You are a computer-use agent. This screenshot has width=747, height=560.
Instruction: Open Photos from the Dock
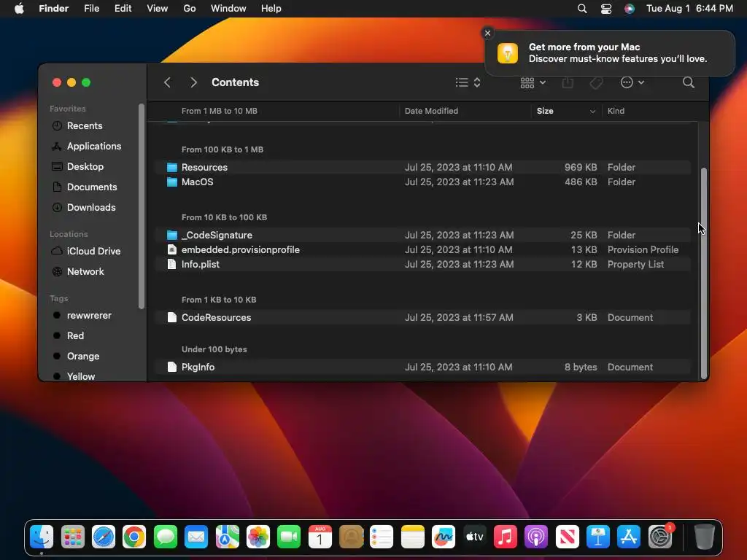point(258,537)
